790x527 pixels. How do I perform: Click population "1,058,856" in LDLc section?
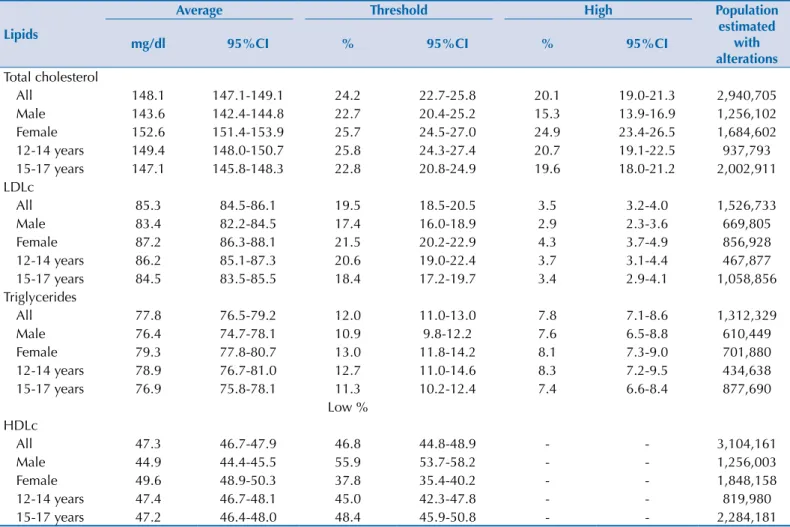[747, 279]
